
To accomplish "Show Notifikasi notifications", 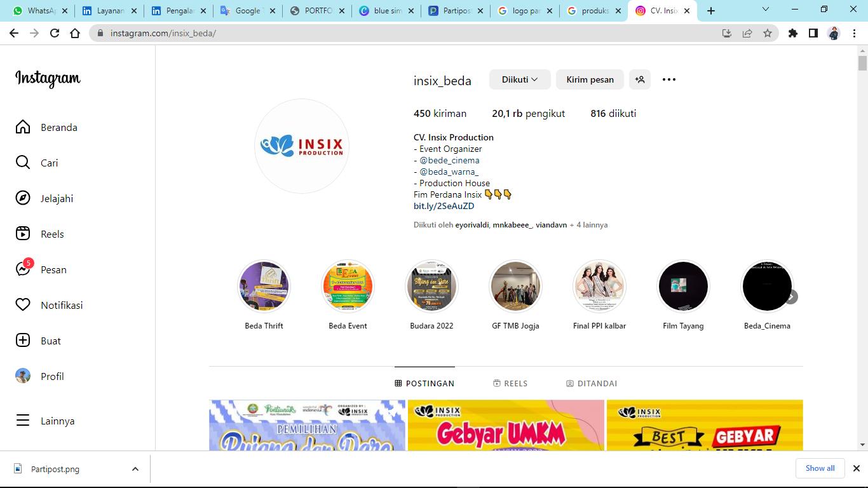I will coord(49,305).
